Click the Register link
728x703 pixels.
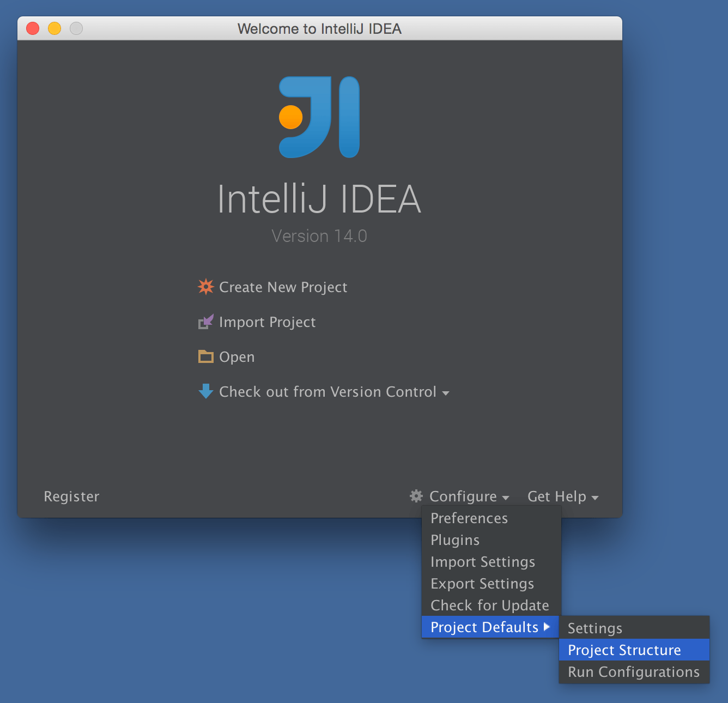[x=71, y=496]
